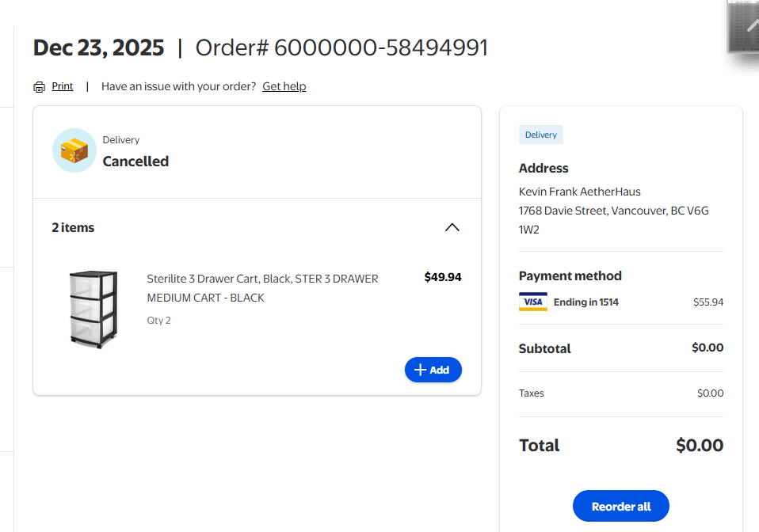
Task: Collapse the 2 items section chevron
Action: coord(452,228)
